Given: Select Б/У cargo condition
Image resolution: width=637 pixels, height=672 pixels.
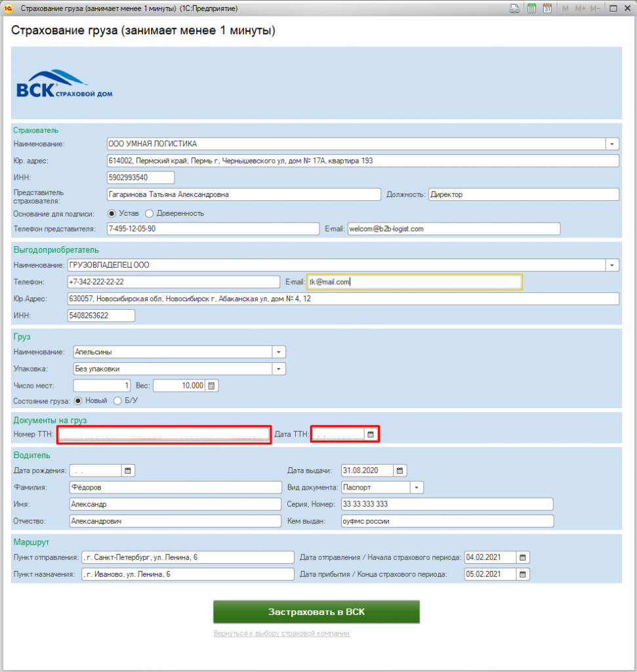Looking at the screenshot, I should 117,401.
